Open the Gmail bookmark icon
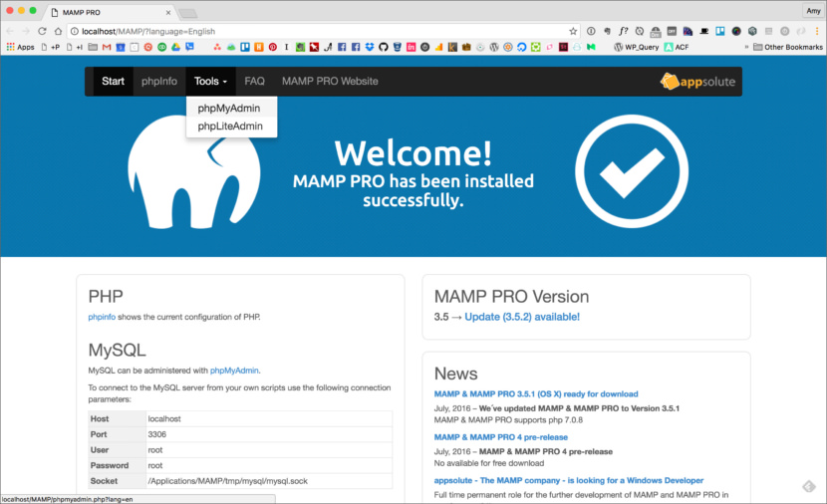This screenshot has height=504, width=827. 107,47
